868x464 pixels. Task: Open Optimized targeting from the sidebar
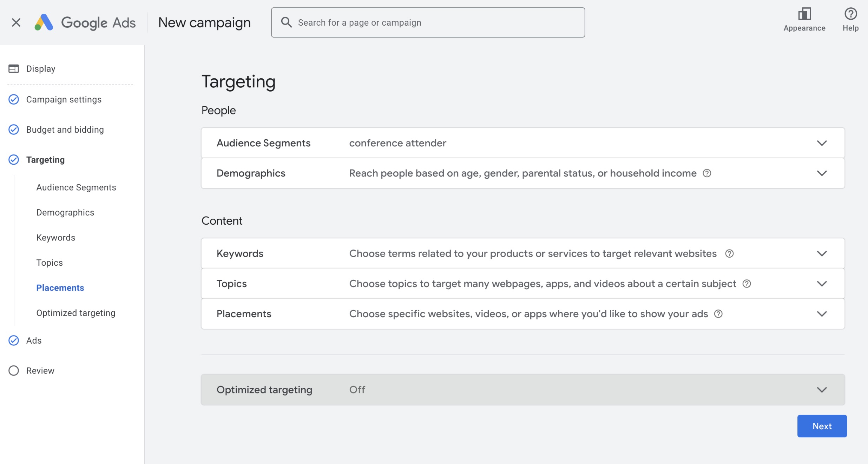point(75,313)
